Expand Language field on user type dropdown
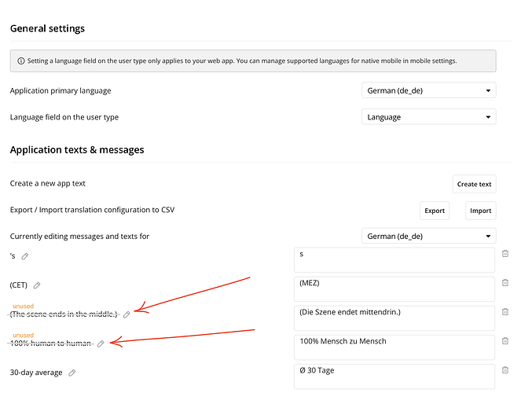The width and height of the screenshot is (532, 393). [x=429, y=117]
